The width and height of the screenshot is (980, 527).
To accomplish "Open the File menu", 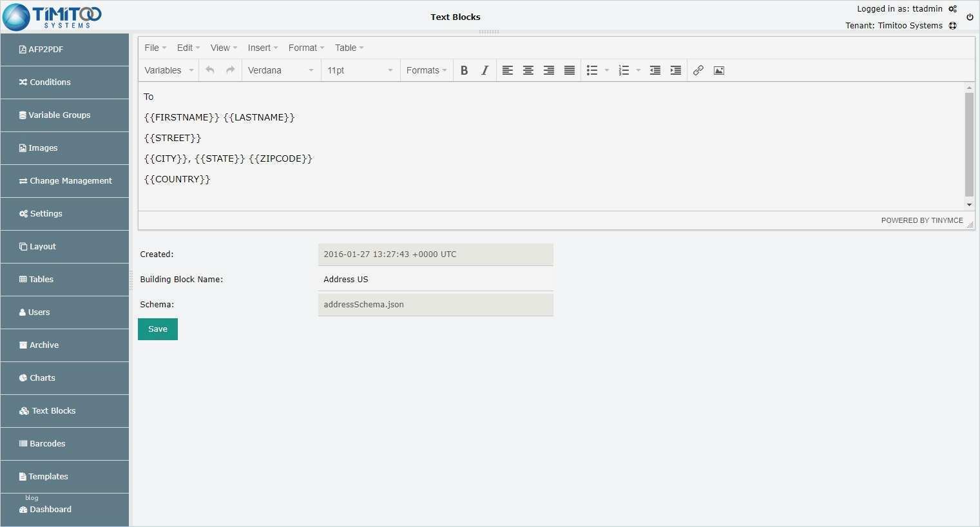I will [155, 48].
